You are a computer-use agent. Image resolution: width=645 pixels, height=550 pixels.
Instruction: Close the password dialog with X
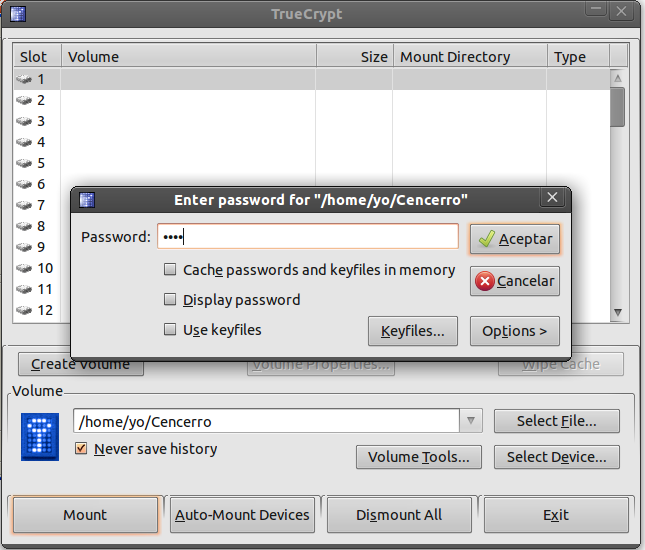coord(552,198)
